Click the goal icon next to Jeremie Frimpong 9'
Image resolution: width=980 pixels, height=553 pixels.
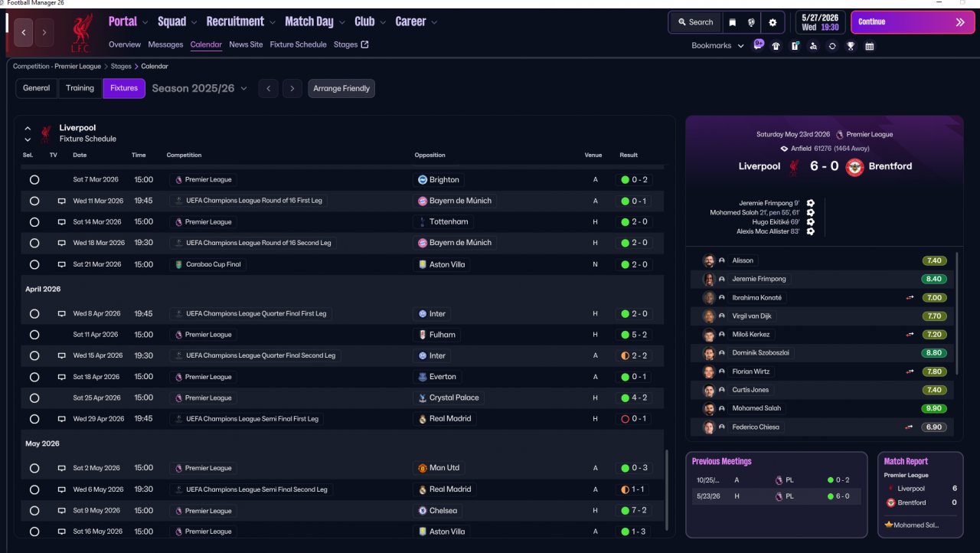coord(810,203)
